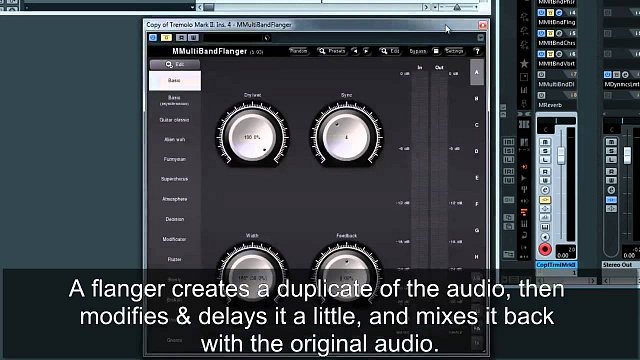Click the Dry/wet knob

click(x=252, y=137)
